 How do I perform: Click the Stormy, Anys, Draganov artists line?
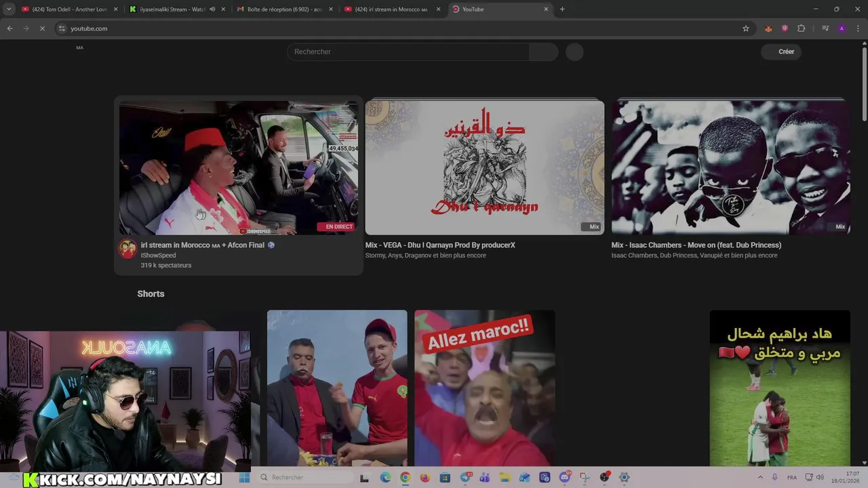click(426, 256)
